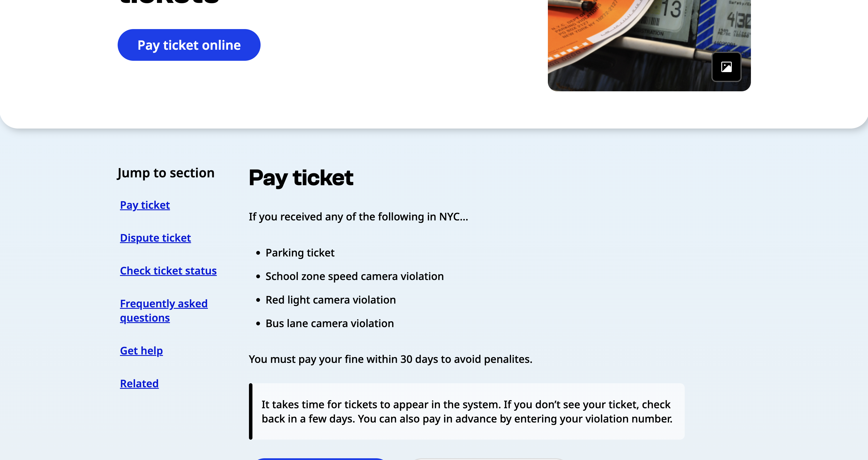The image size is (868, 460).
Task: Select the "Parking ticket" bullet item
Action: click(300, 253)
